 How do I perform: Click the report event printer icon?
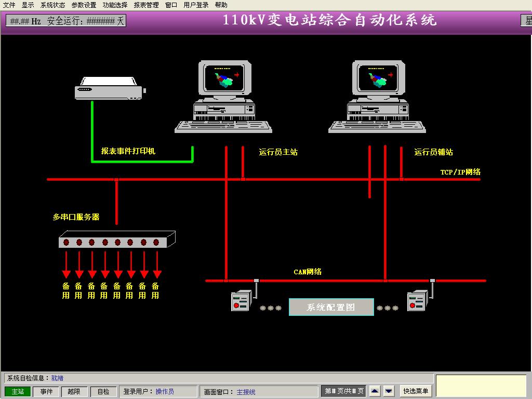click(x=110, y=88)
